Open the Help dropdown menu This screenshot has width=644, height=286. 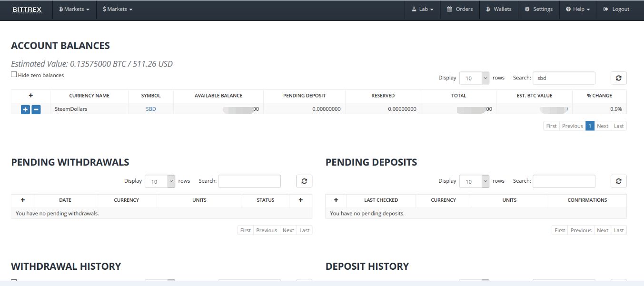(578, 10)
